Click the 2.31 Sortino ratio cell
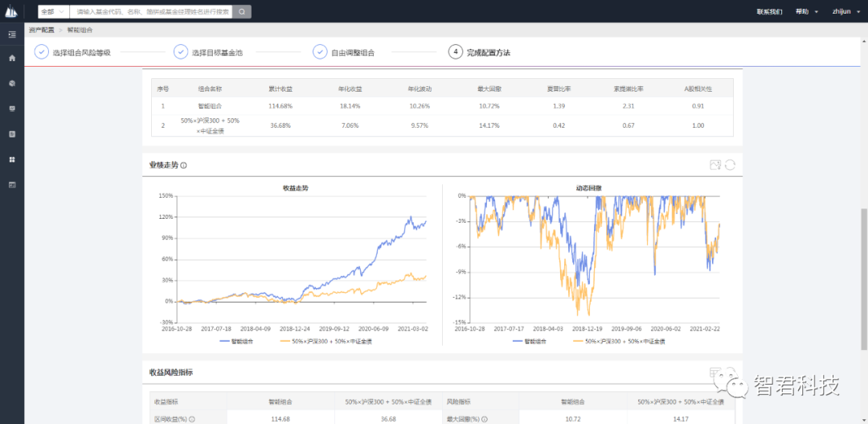This screenshot has height=424, width=868. pyautogui.click(x=628, y=105)
